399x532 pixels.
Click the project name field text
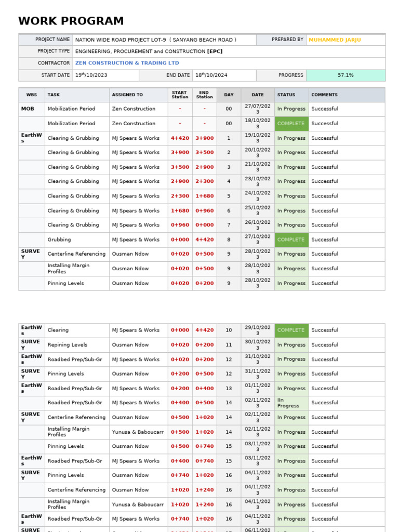[x=155, y=39]
